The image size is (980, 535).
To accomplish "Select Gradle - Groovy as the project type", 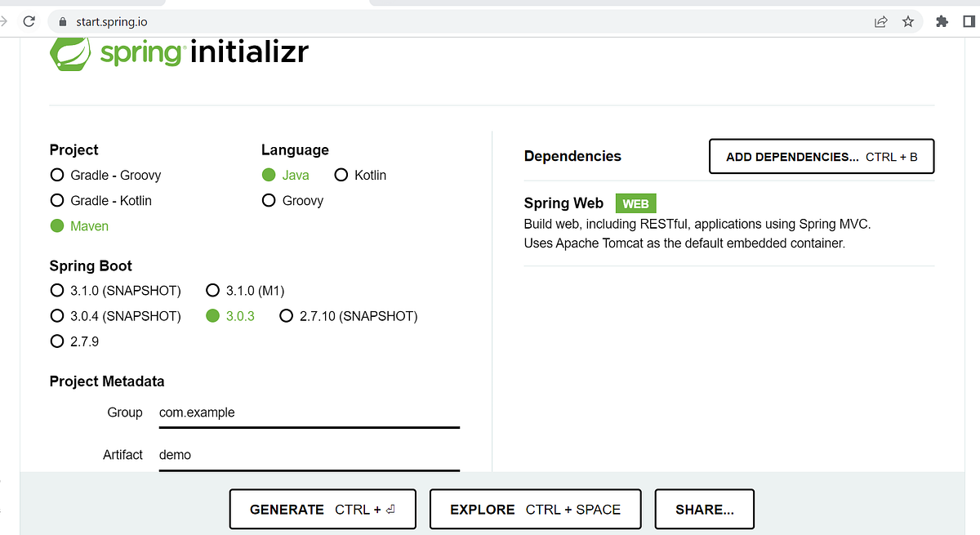I will coord(56,175).
